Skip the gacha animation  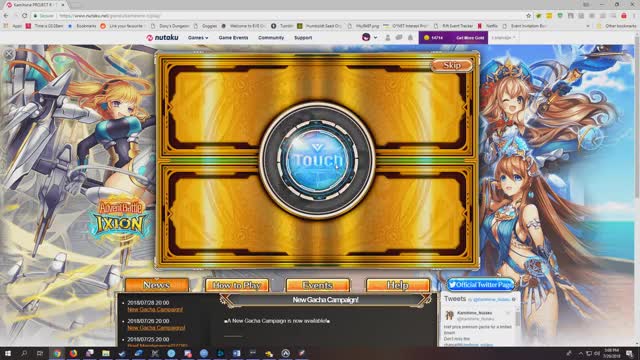click(x=451, y=65)
